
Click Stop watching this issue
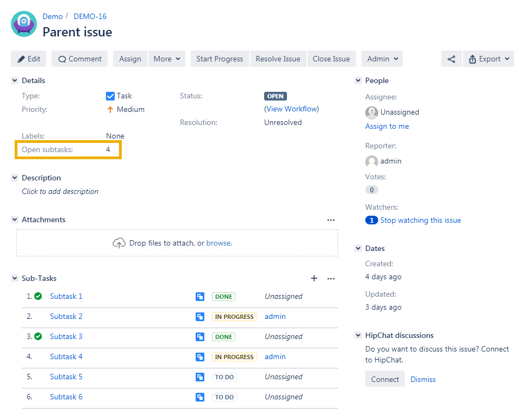(421, 220)
